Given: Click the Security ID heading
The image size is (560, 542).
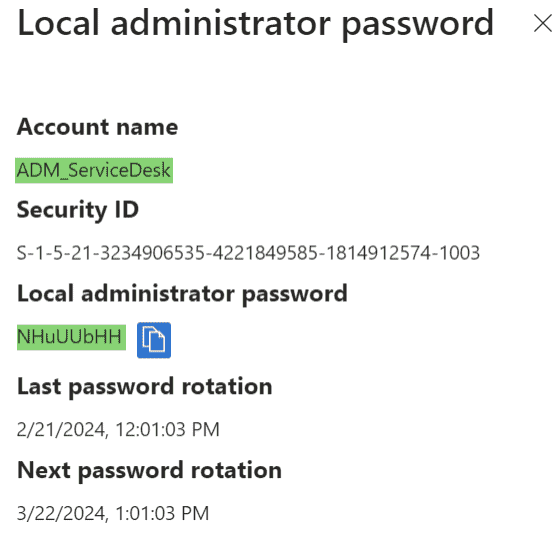Looking at the screenshot, I should click(78, 210).
